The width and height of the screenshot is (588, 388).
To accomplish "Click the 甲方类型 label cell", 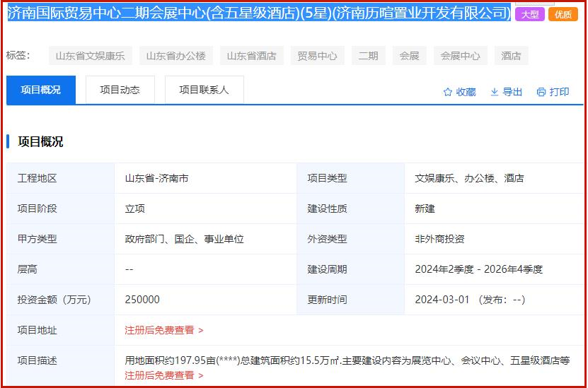I will 60,239.
